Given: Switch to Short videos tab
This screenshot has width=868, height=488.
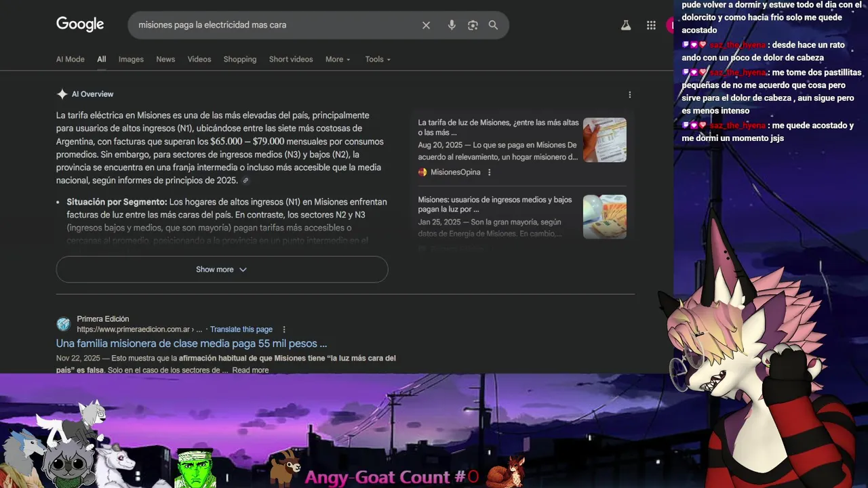Looking at the screenshot, I should coord(291,59).
